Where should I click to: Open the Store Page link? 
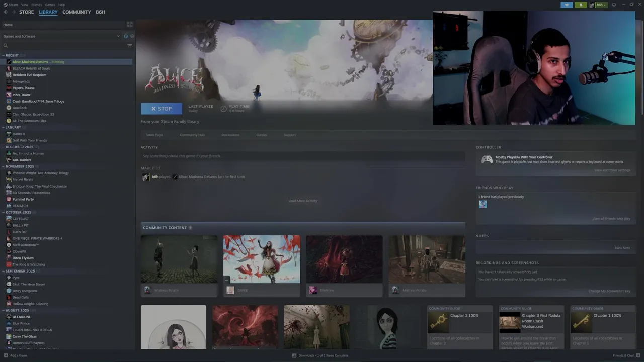154,135
